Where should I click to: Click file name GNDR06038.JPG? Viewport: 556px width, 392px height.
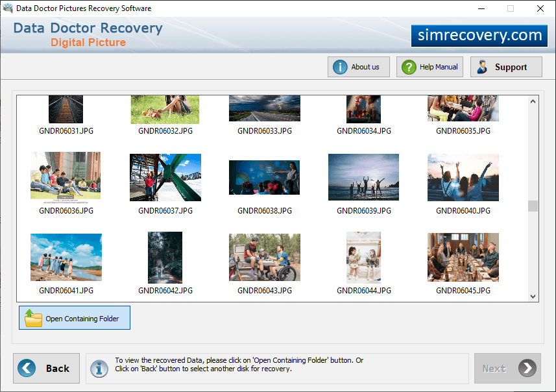(265, 211)
